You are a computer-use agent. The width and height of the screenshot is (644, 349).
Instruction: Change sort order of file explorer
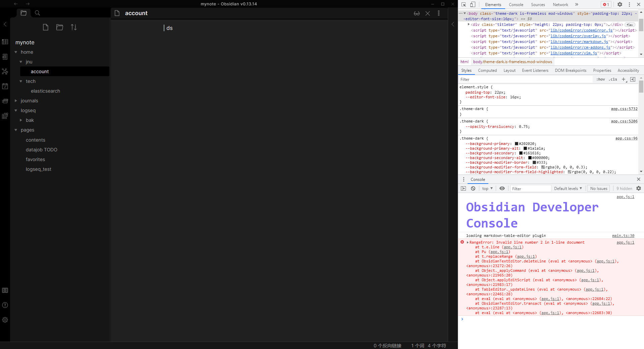(74, 27)
